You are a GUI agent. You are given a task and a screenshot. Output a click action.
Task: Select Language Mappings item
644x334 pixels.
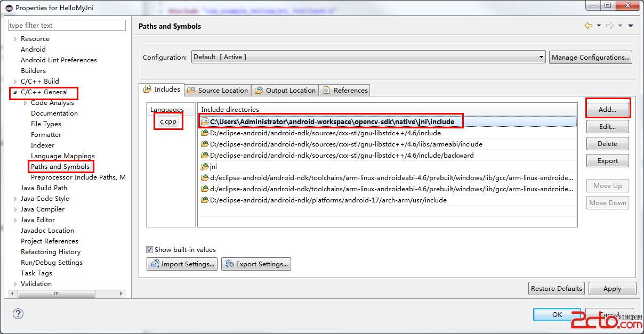pyautogui.click(x=63, y=156)
